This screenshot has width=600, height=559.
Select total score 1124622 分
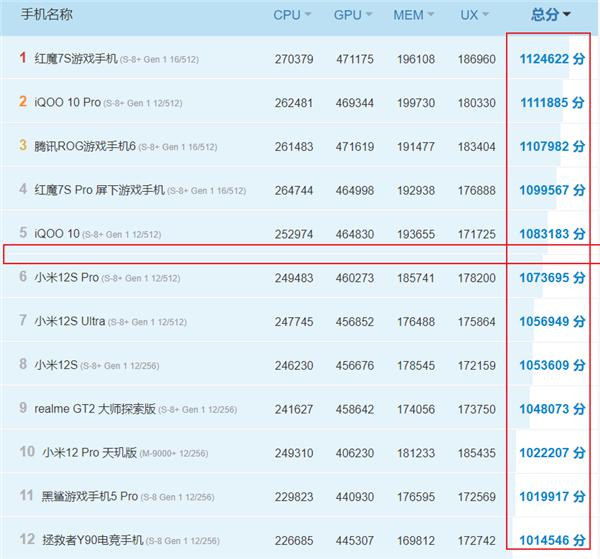pos(552,59)
